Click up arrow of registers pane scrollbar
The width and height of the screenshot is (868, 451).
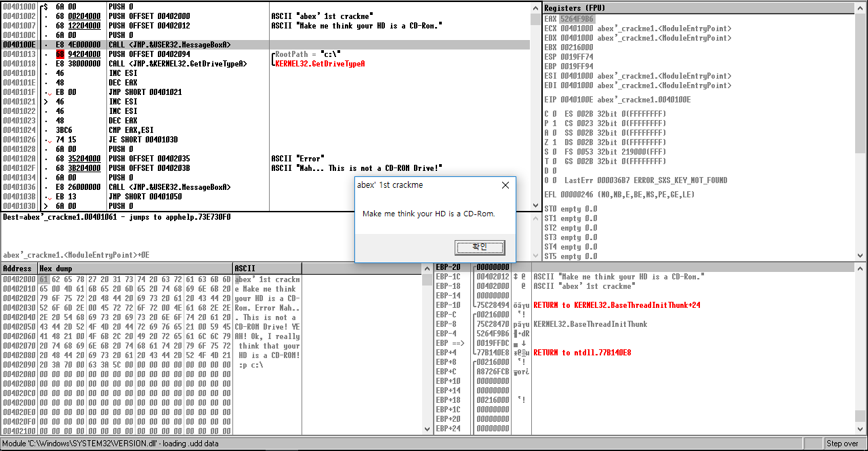coord(862,7)
